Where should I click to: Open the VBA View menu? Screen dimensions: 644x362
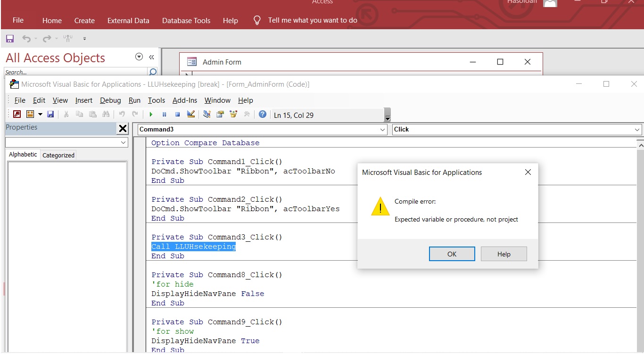pos(60,100)
